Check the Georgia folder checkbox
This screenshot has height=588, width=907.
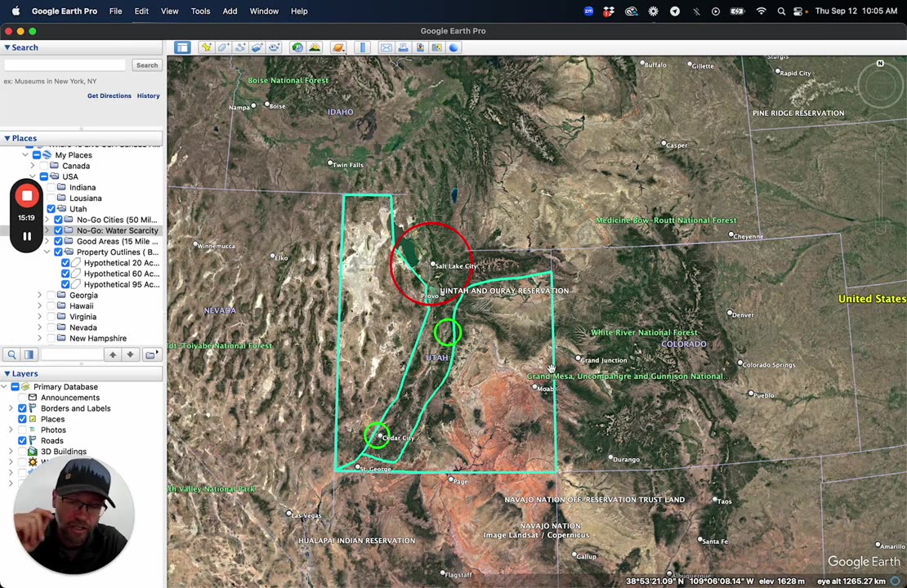(x=51, y=295)
